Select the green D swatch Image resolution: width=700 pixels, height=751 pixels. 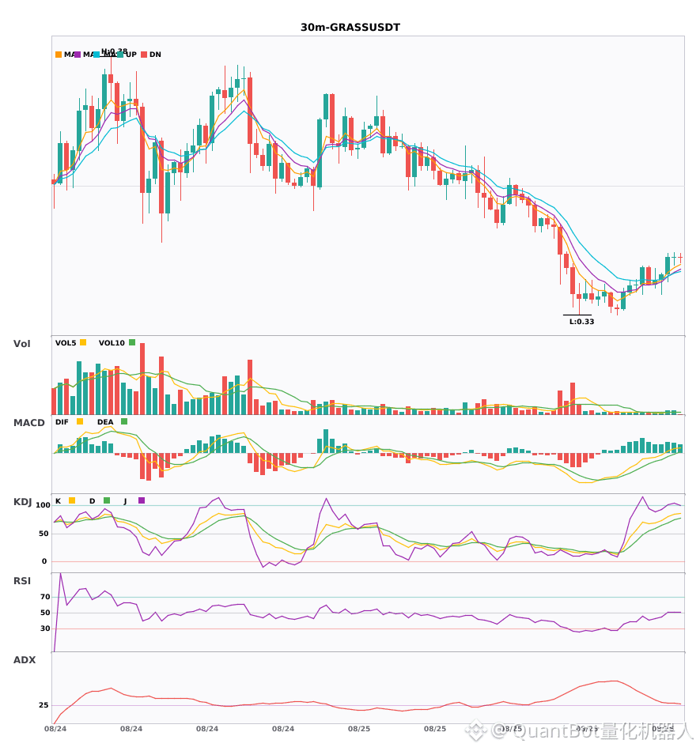pos(107,500)
